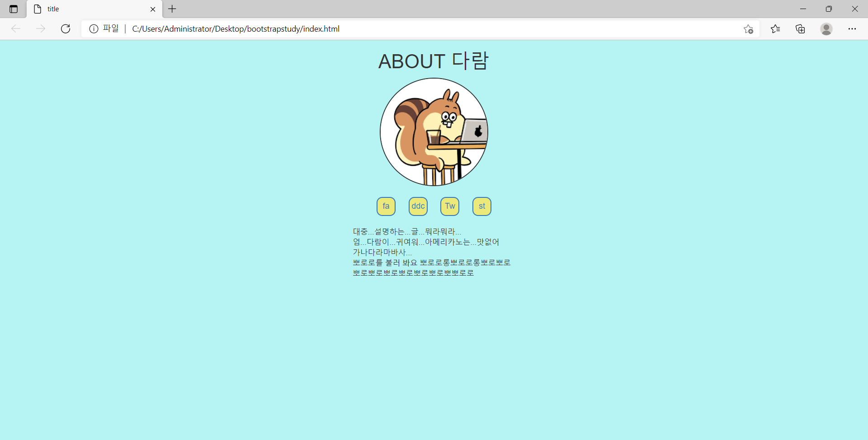
Task: Open the user profile avatar
Action: [x=826, y=29]
